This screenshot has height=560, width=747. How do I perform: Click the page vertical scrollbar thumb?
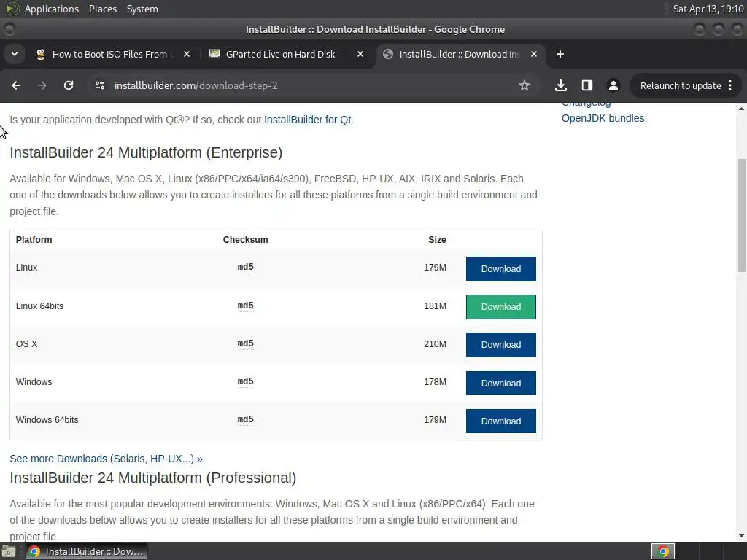click(741, 215)
